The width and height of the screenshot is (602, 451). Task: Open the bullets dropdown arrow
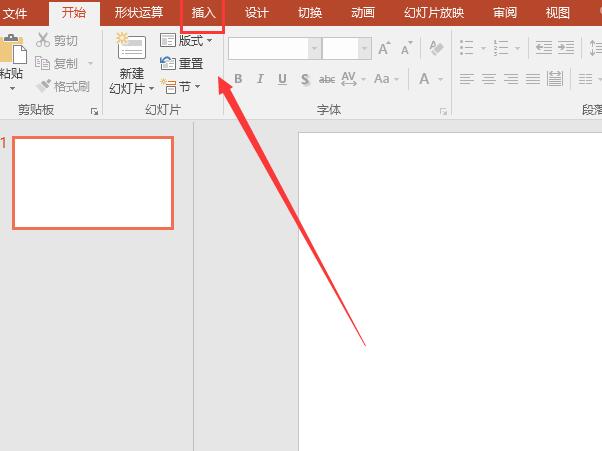(483, 48)
